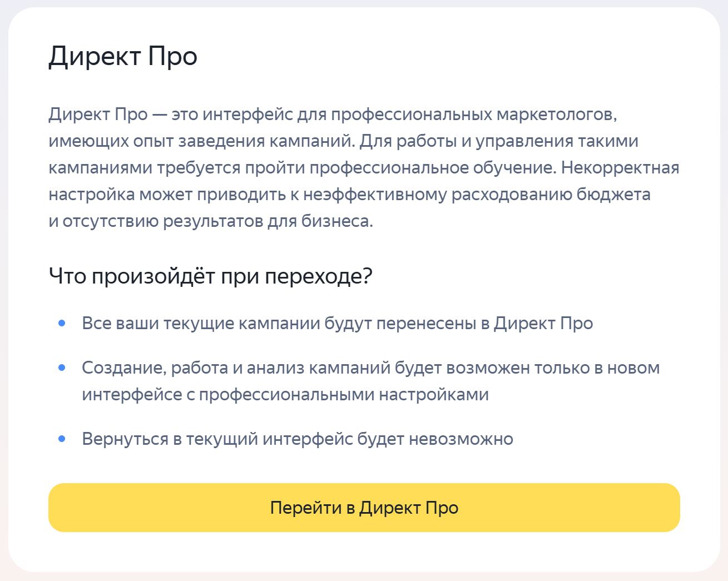Click the "Директ Про" heading at top

123,57
